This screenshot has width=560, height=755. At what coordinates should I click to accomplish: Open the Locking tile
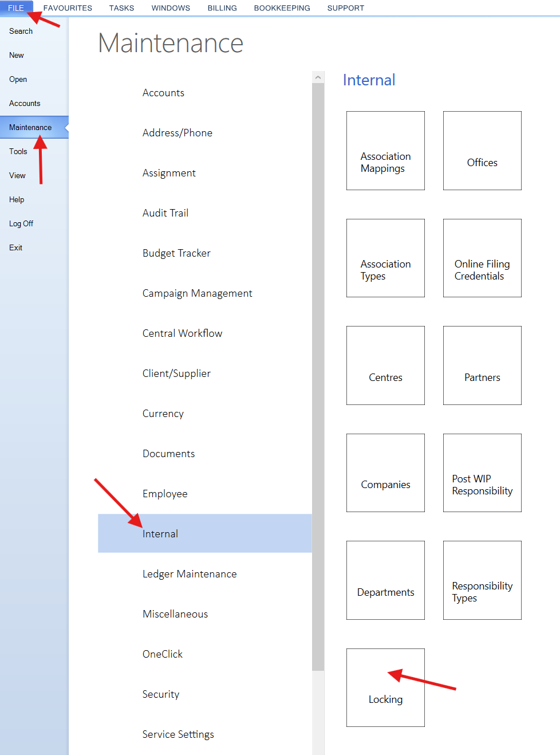(385, 687)
